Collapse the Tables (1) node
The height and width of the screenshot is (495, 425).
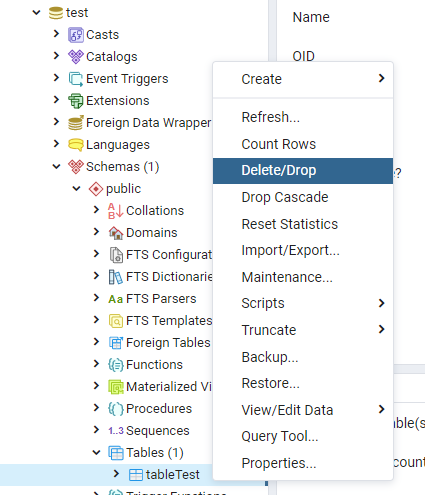(x=96, y=452)
